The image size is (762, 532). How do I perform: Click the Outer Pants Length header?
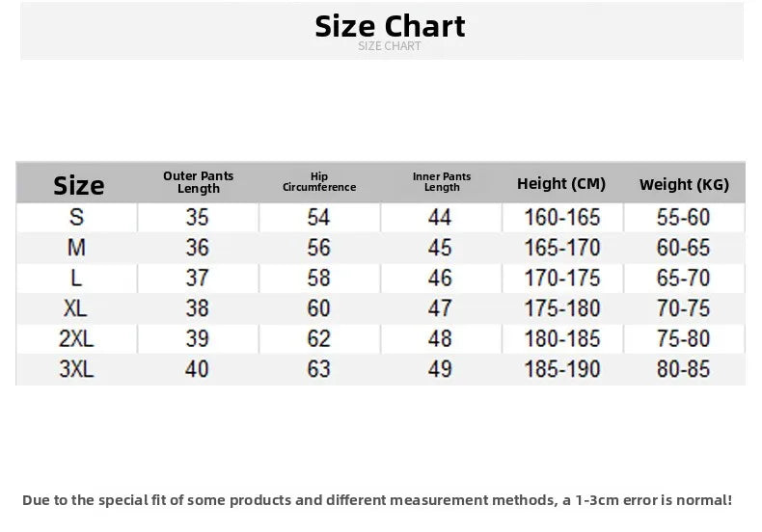point(199,182)
